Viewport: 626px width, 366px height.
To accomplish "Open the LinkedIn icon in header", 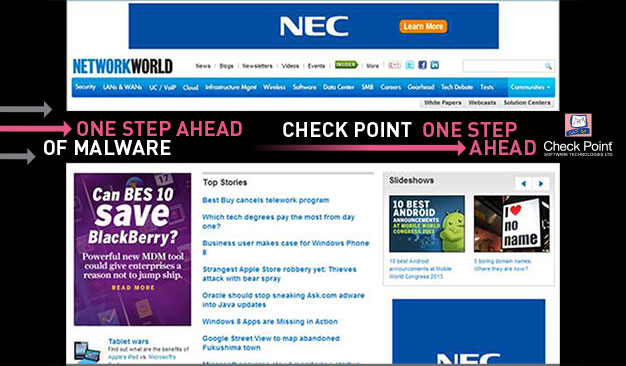I will click(435, 65).
